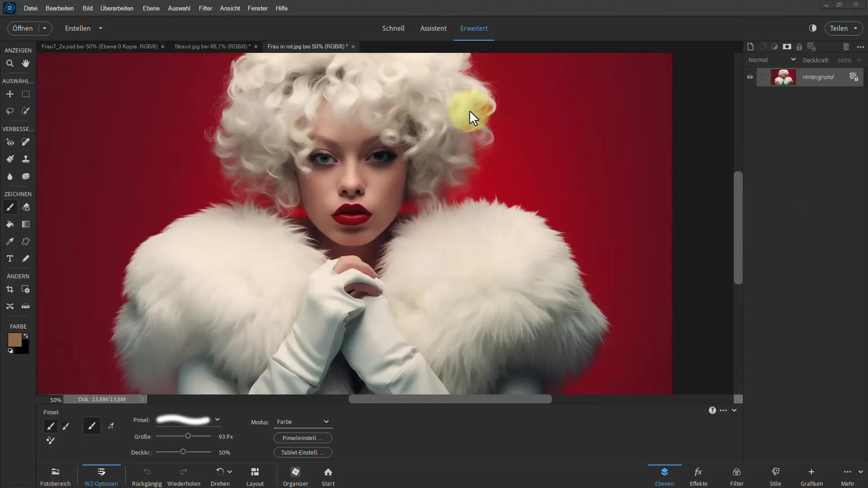Image resolution: width=868 pixels, height=488 pixels.
Task: Create a new layer via panel icon
Action: 750,47
